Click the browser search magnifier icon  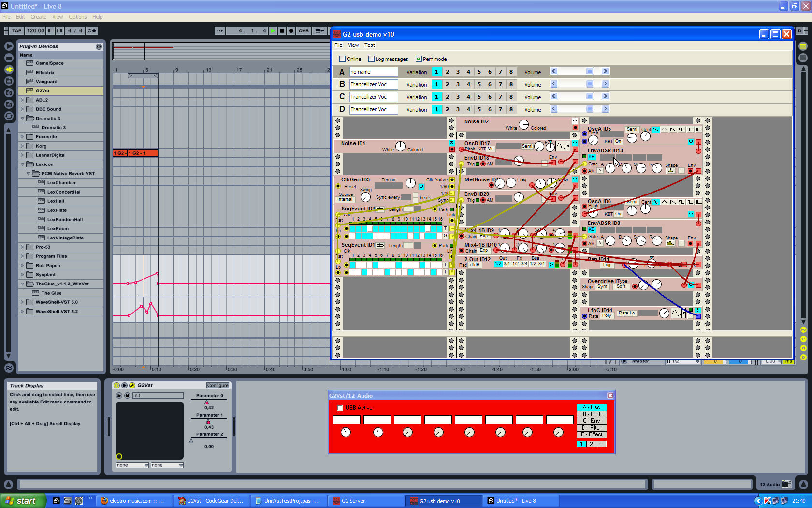tap(99, 46)
